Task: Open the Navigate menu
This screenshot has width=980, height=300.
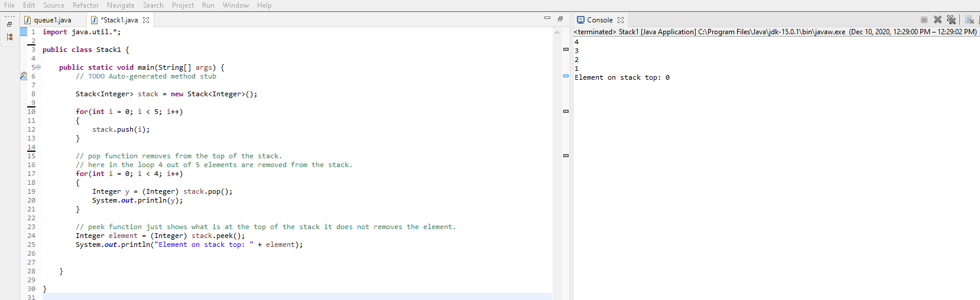Action: click(121, 5)
